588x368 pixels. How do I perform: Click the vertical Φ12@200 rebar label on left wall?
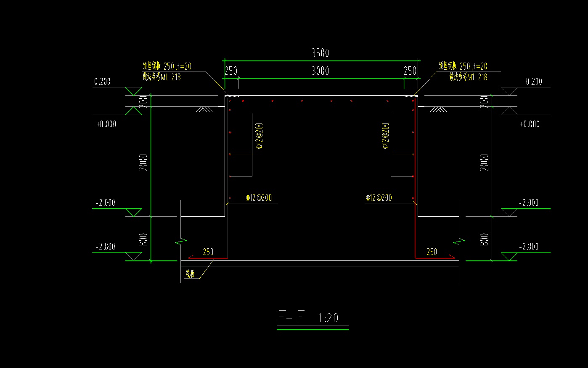[x=260, y=136]
